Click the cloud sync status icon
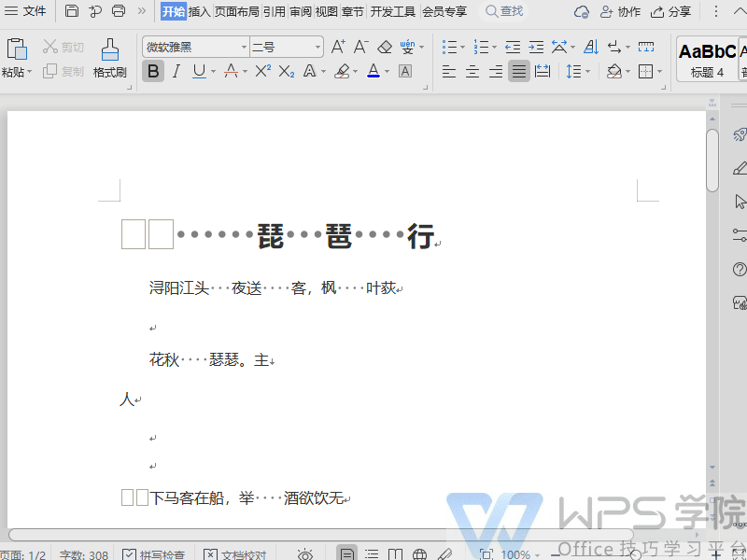Viewport: 747px width, 560px height. 581,11
